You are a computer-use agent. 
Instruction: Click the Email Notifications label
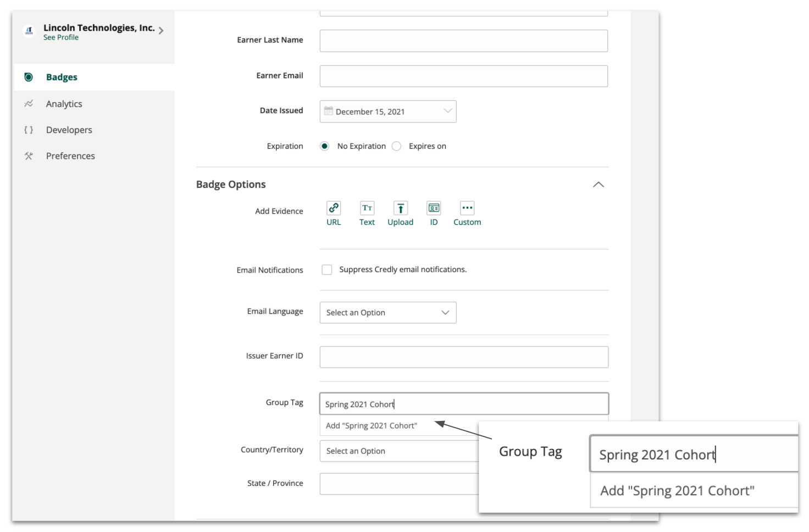coord(270,270)
